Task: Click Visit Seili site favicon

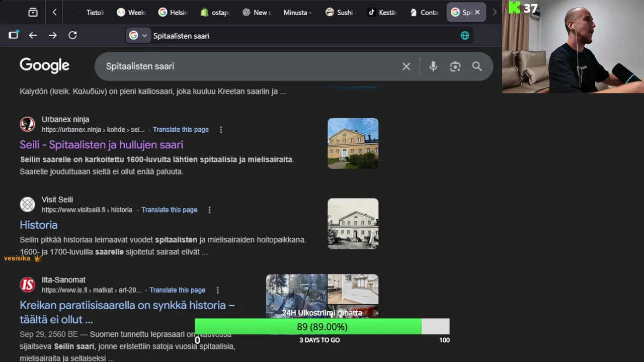Action: tap(28, 204)
